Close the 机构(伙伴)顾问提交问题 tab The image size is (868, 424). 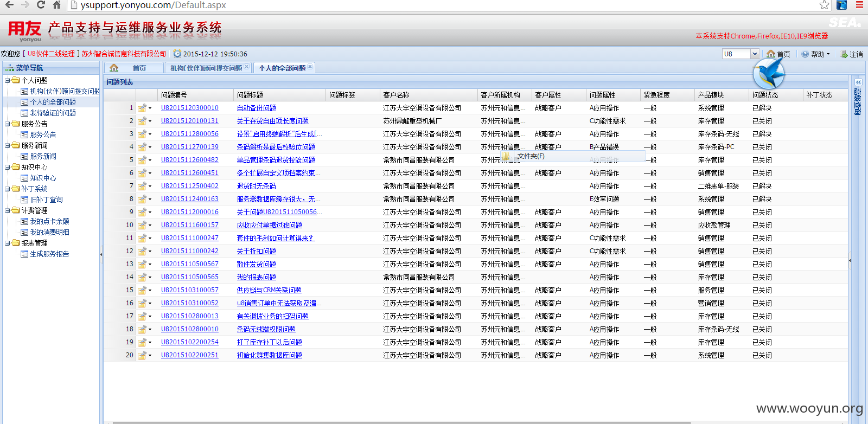[x=247, y=67]
